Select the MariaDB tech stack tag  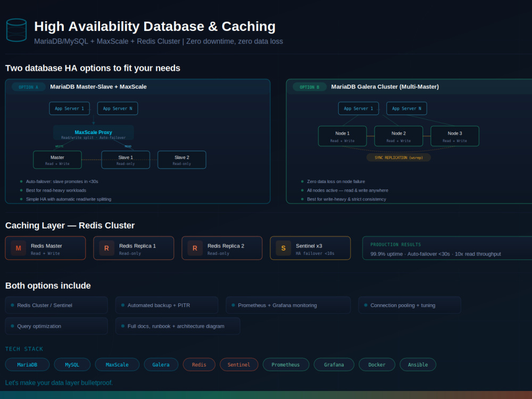[27, 364]
